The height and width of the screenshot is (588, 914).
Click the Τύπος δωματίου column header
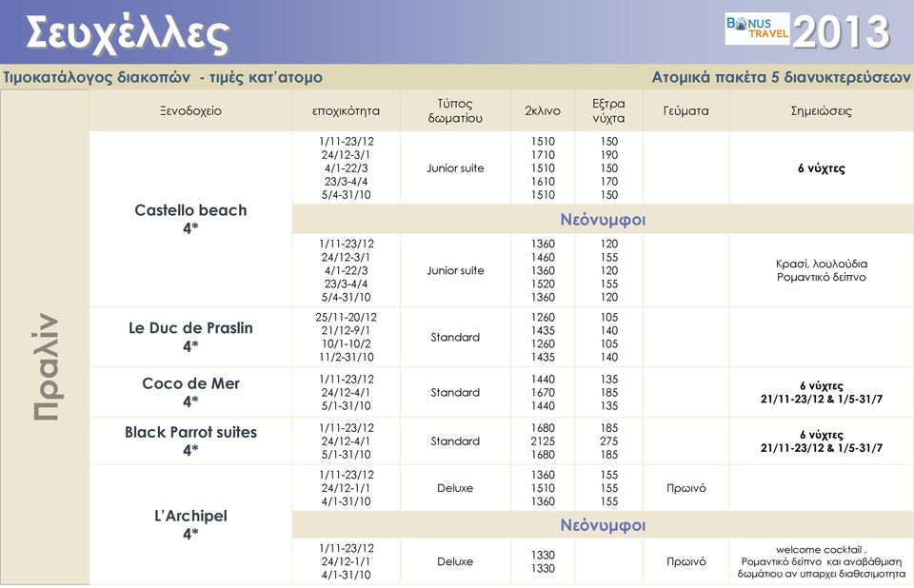point(455,110)
